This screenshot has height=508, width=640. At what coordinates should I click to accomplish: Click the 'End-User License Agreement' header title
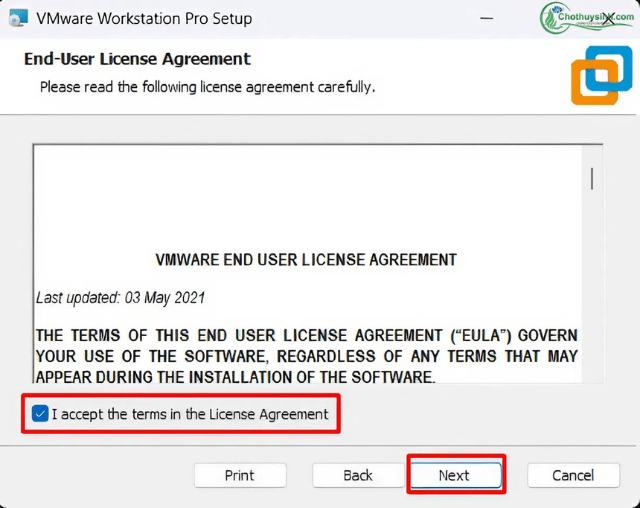137,59
